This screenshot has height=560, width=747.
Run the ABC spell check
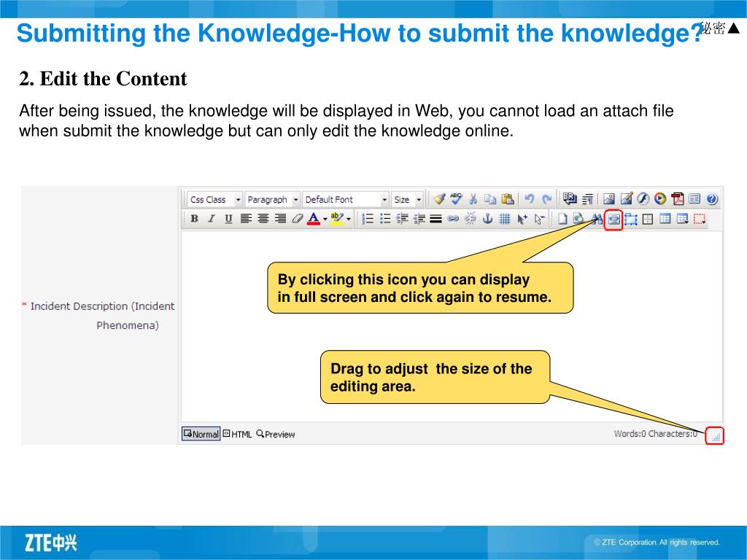[457, 198]
